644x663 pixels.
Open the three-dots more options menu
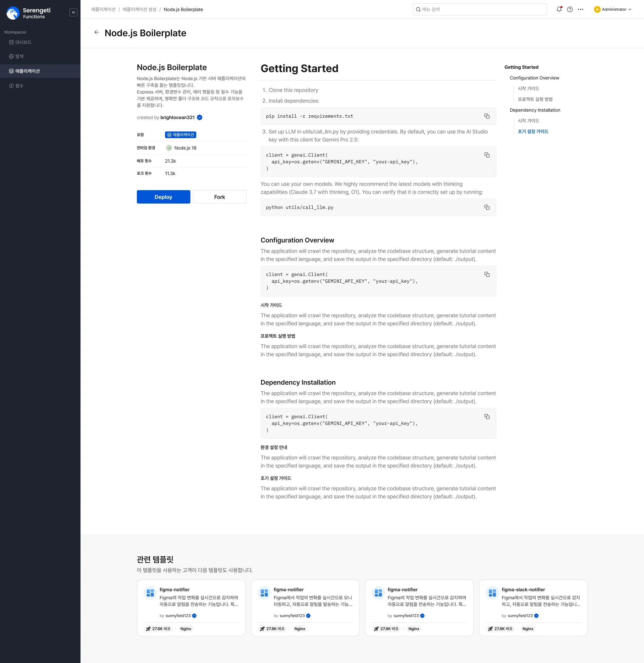click(581, 9)
